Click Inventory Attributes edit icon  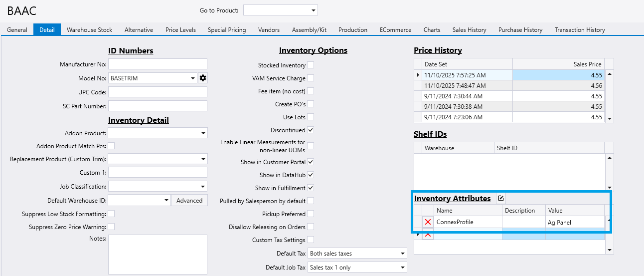pyautogui.click(x=501, y=198)
